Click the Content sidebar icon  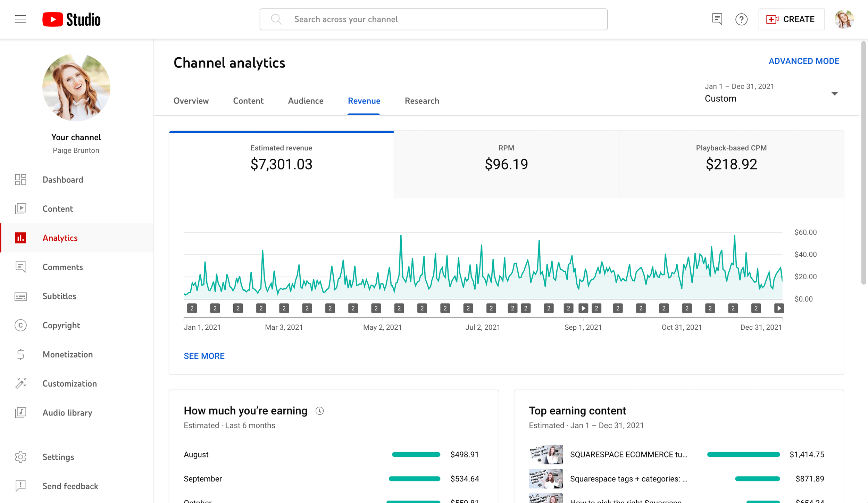[20, 208]
